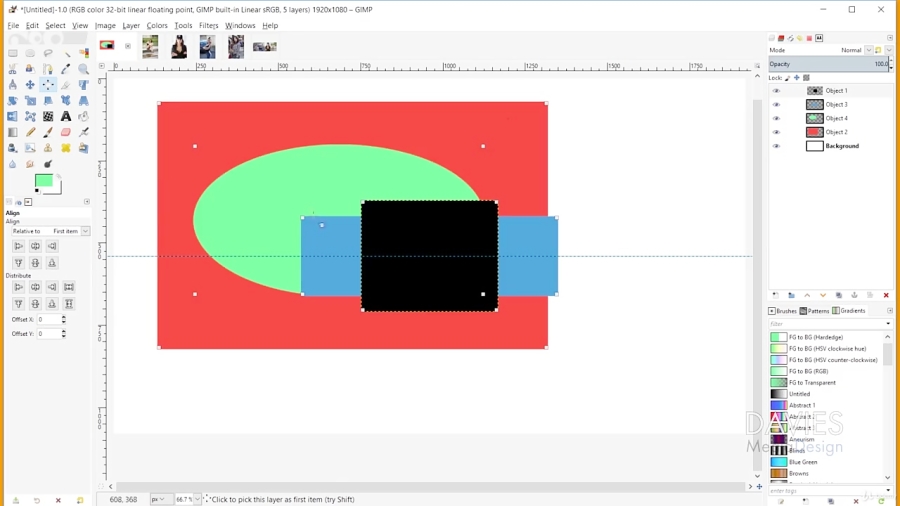Select the Object 4 layer row
This screenshot has height=506, width=900.
[x=831, y=118]
